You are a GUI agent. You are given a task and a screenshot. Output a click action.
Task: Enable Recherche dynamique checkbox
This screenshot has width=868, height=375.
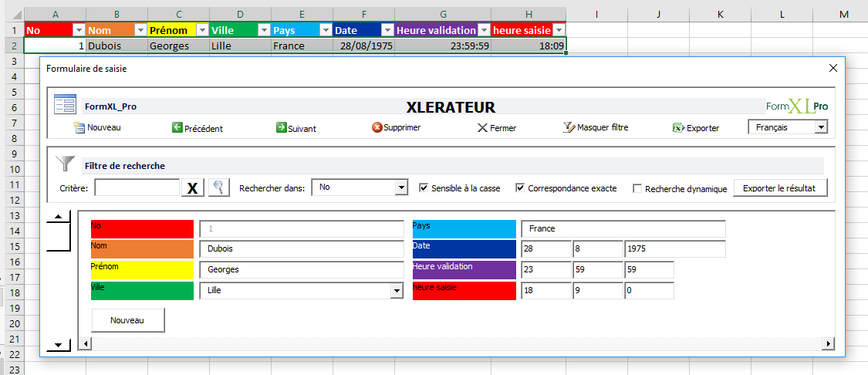[x=637, y=188]
